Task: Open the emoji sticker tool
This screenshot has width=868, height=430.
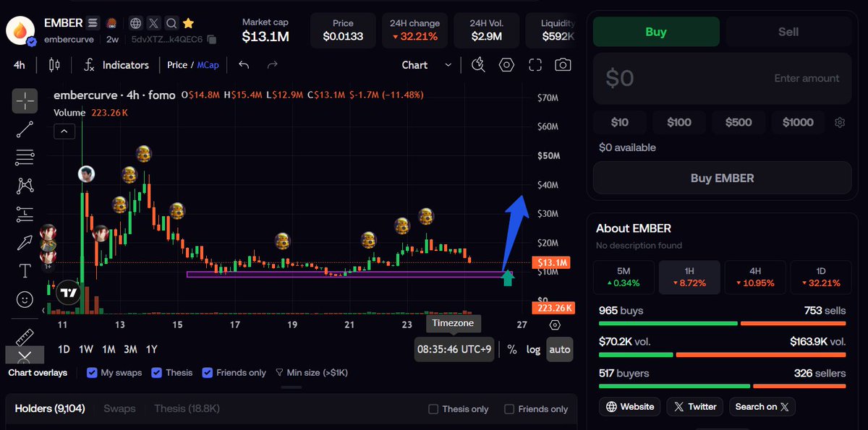Action: (25, 298)
